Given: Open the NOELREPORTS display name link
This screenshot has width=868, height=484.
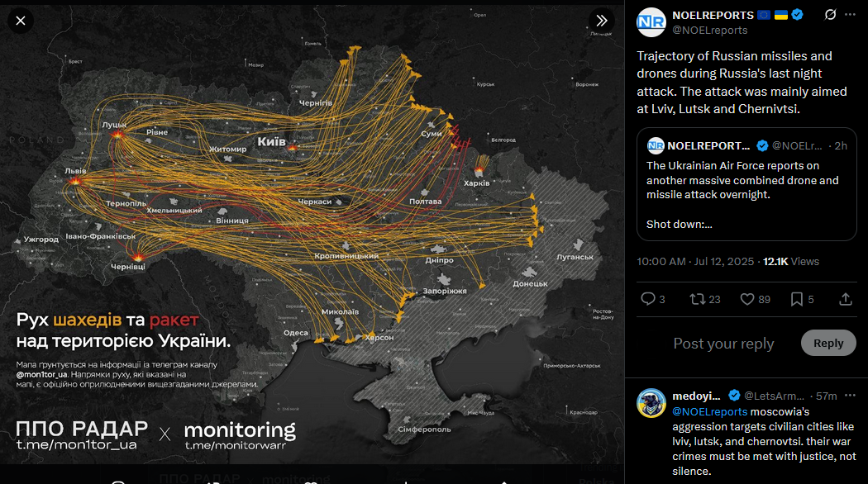Looking at the screenshot, I should coord(713,16).
